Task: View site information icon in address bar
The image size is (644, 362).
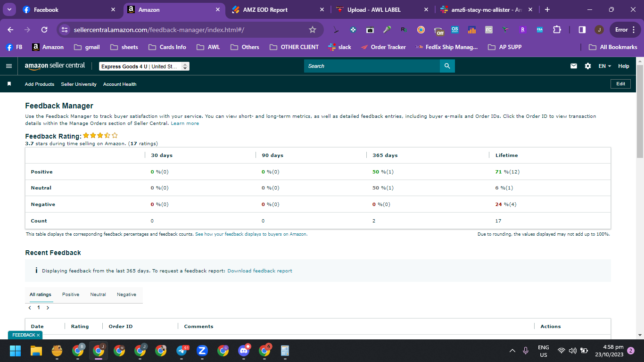Action: coord(65,30)
